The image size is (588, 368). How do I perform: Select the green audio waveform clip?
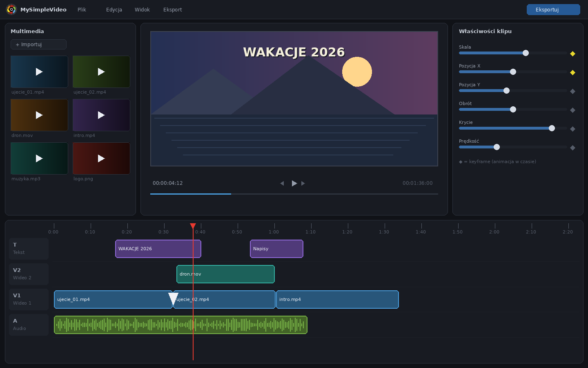pyautogui.click(x=180, y=325)
